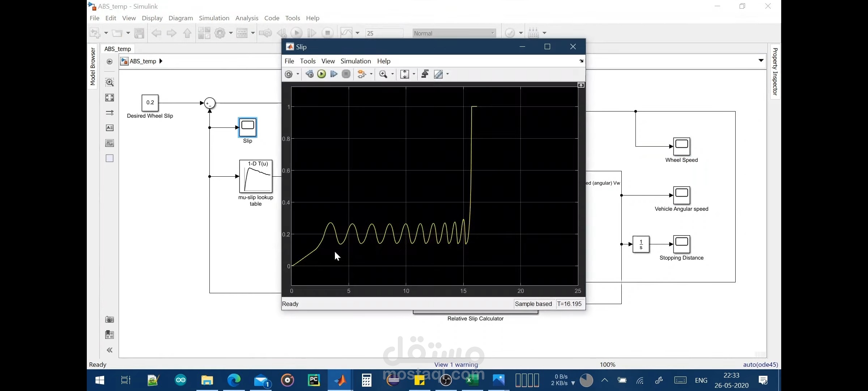Expand Configuration Properties dropdown arrow in scope
The image size is (868, 391).
click(x=298, y=74)
